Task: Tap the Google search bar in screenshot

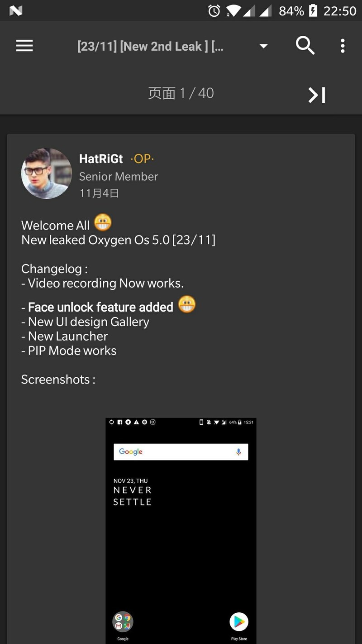Action: pos(181,452)
